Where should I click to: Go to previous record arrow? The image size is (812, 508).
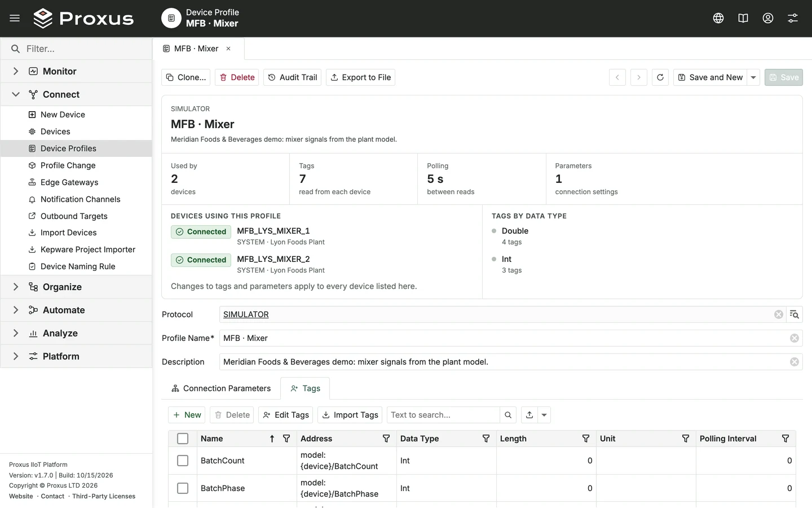617,77
